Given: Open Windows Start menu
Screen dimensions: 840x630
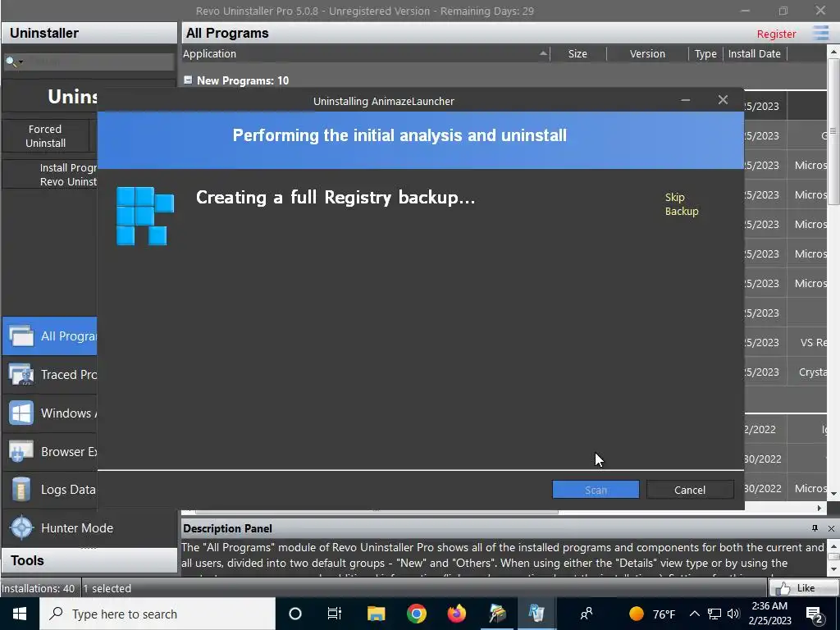Looking at the screenshot, I should click(20, 614).
